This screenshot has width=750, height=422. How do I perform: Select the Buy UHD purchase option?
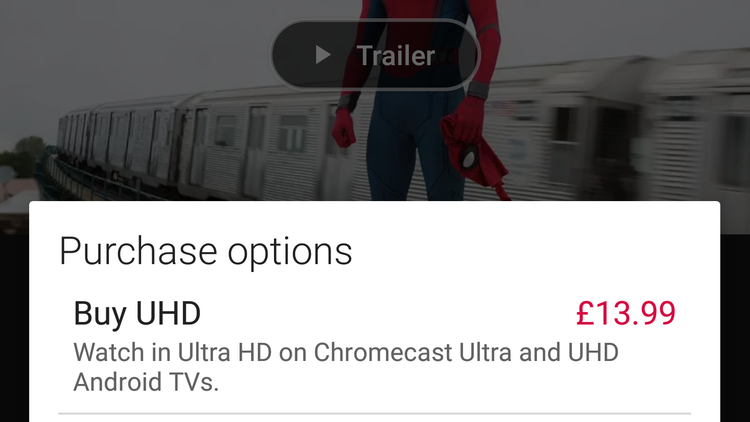pyautogui.click(x=375, y=346)
